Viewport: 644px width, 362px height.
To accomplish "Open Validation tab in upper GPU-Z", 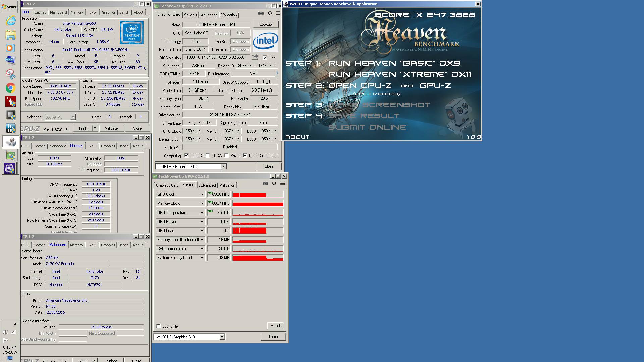I will point(229,15).
